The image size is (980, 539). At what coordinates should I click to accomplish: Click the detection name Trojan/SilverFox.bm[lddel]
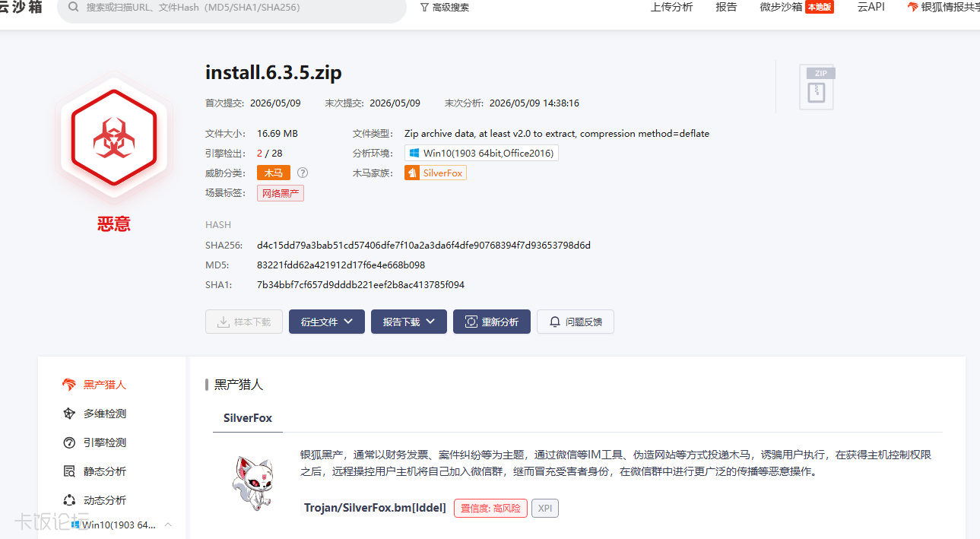[375, 508]
